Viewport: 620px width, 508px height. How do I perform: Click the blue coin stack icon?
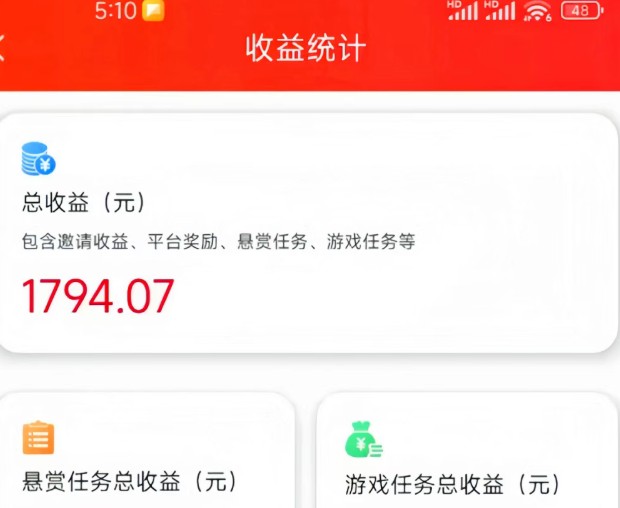(x=38, y=159)
